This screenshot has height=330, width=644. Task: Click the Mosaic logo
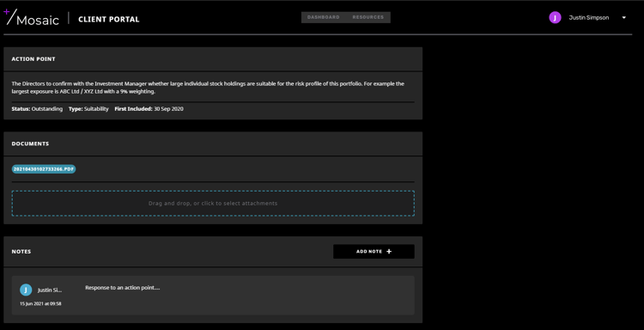pos(31,17)
